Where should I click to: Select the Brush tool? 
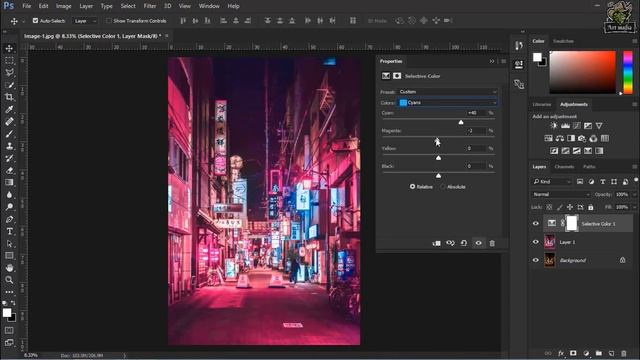pyautogui.click(x=9, y=134)
